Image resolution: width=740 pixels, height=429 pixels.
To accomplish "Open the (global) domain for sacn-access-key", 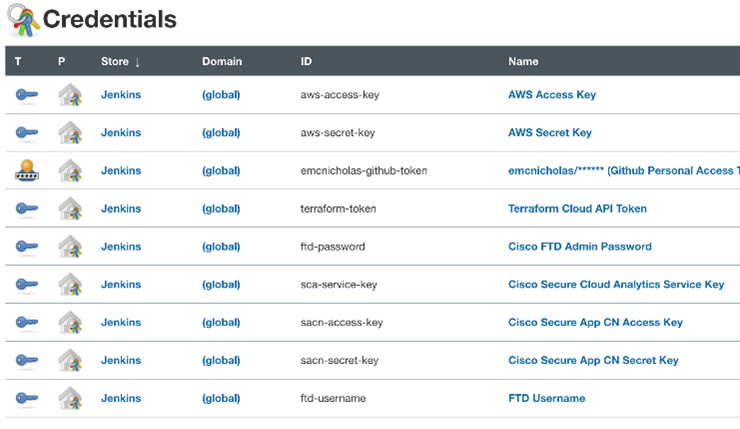I will 221,323.
